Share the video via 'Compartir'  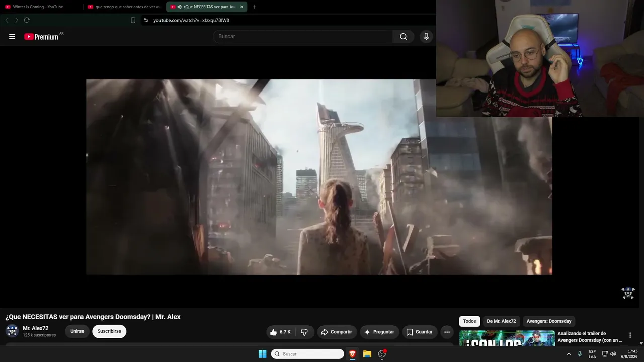tap(337, 332)
